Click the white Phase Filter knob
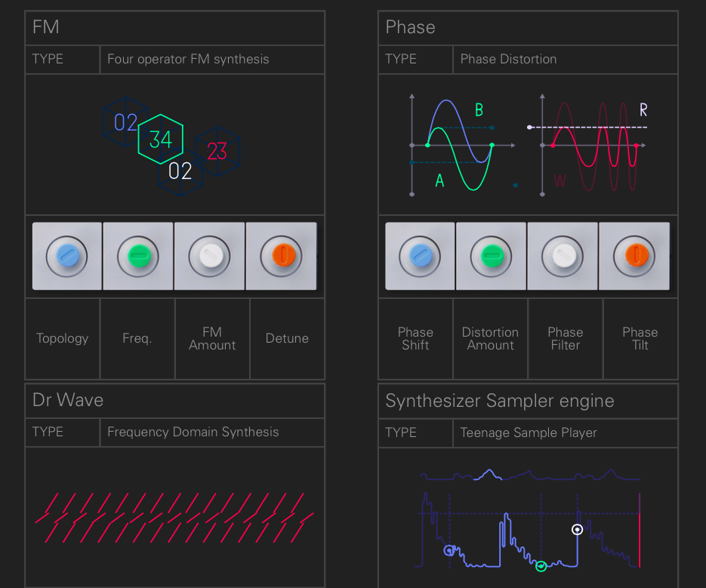Image resolution: width=706 pixels, height=588 pixels. coord(563,256)
